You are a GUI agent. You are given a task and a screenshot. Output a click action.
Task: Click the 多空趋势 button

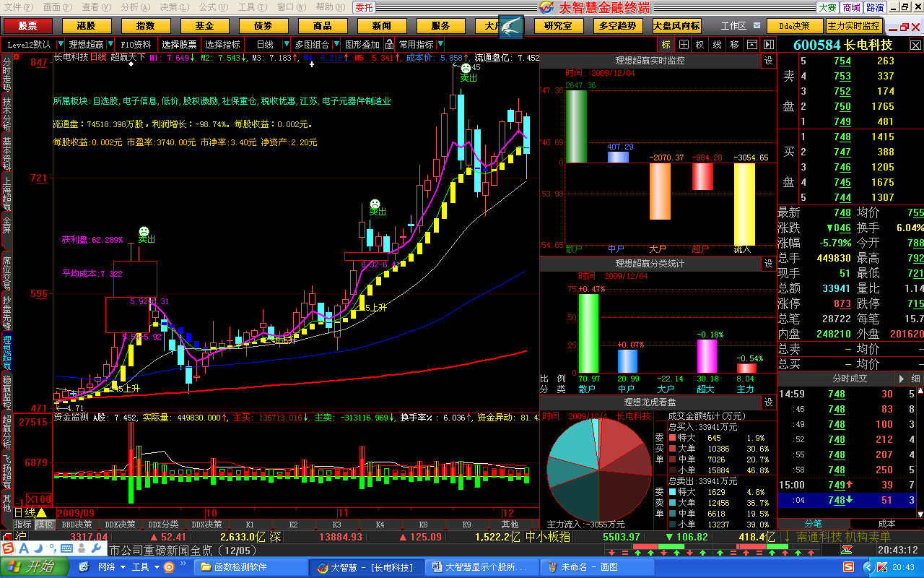618,26
